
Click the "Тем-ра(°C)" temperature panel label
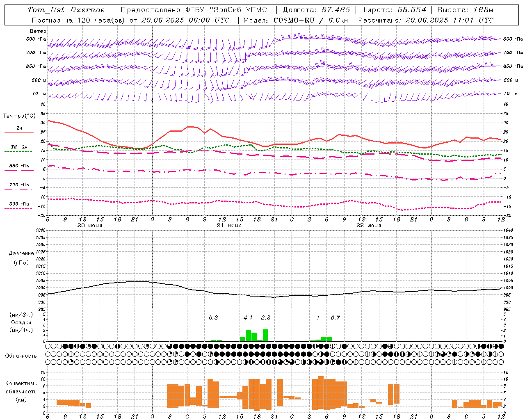coord(19,116)
